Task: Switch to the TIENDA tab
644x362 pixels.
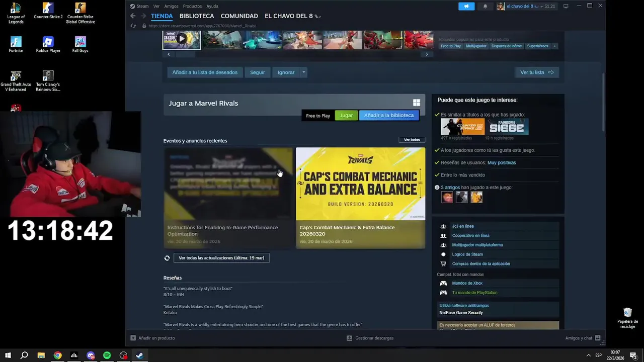Action: [x=162, y=16]
